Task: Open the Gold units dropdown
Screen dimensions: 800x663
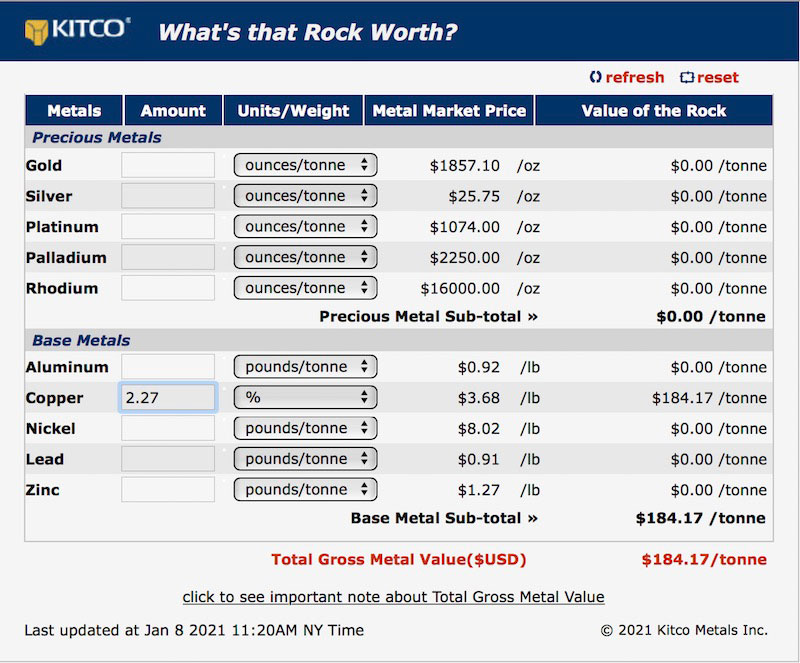Action: (x=305, y=165)
